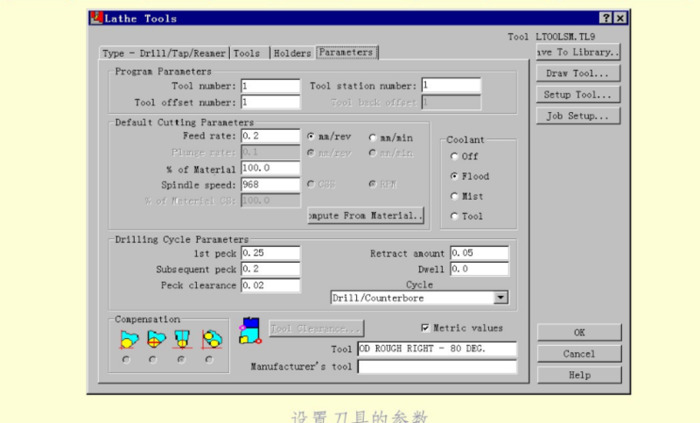Image resolution: width=700 pixels, height=423 pixels.
Task: Click the Lathe Tools title bar icon
Action: point(96,18)
